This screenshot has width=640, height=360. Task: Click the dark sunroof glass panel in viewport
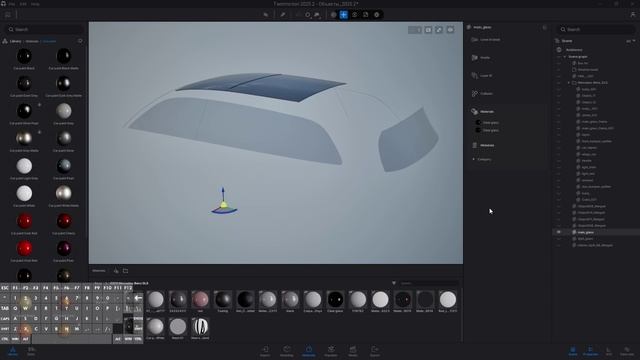(x=261, y=86)
